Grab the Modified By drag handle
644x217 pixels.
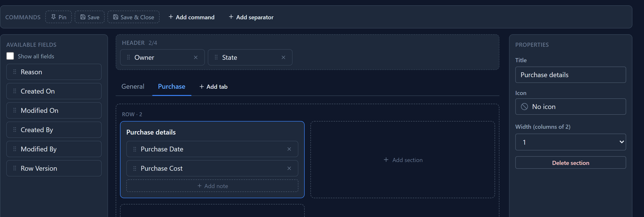point(15,149)
